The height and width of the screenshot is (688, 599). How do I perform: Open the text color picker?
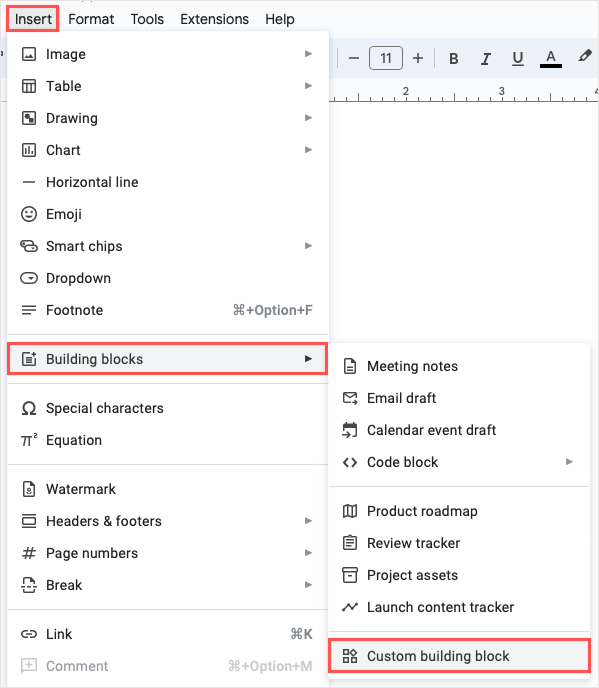[551, 58]
